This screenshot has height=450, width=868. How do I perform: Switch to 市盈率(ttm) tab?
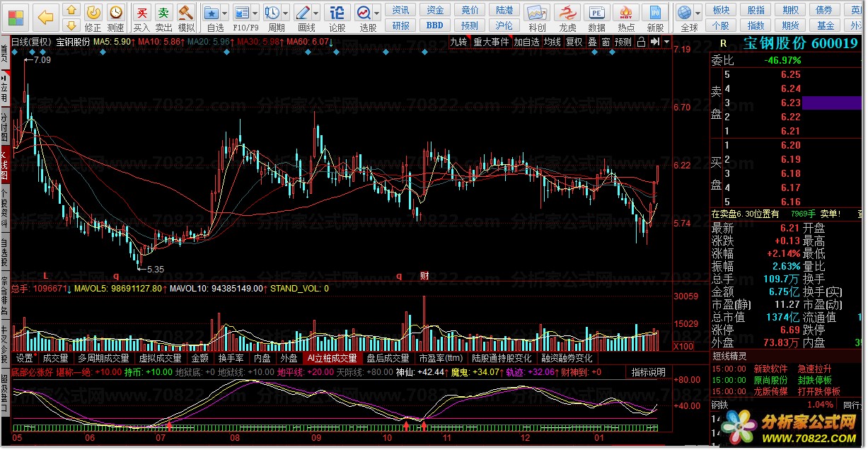tap(440, 359)
